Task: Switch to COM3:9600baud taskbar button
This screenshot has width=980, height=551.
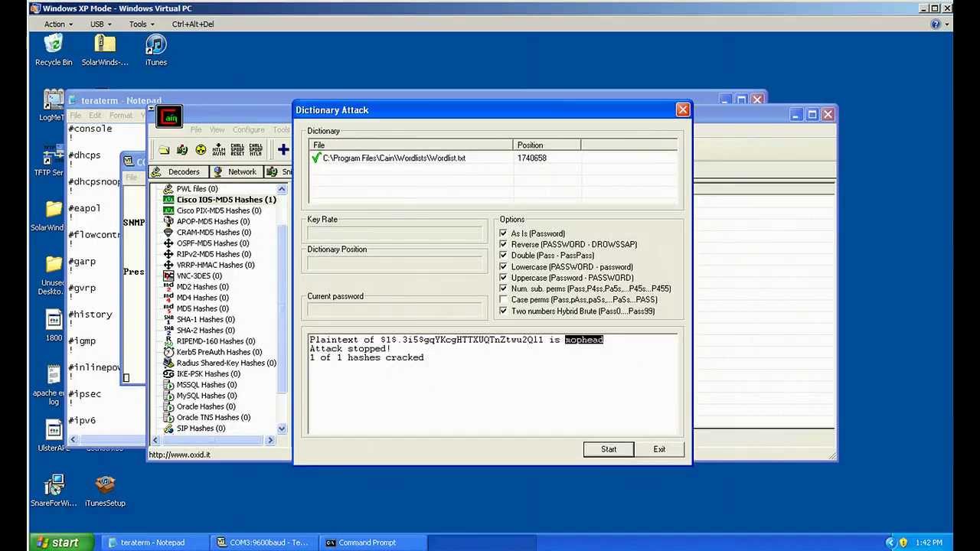Action: point(263,543)
